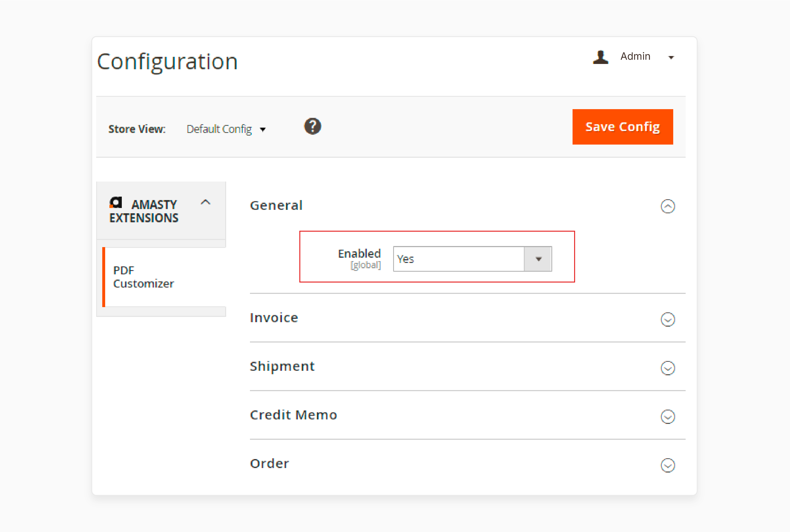The height and width of the screenshot is (532, 790).
Task: Open the help question mark icon
Action: point(312,126)
